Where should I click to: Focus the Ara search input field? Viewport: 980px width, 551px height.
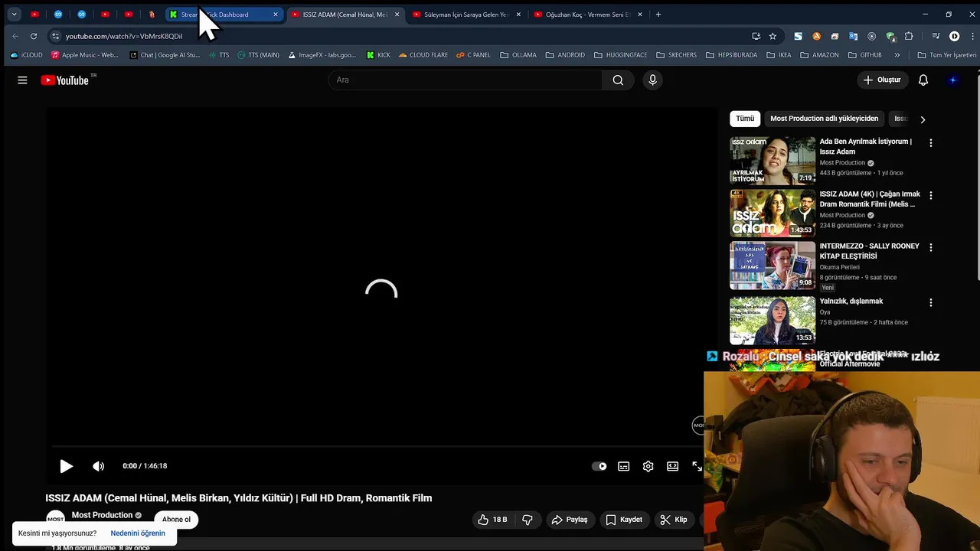[465, 80]
